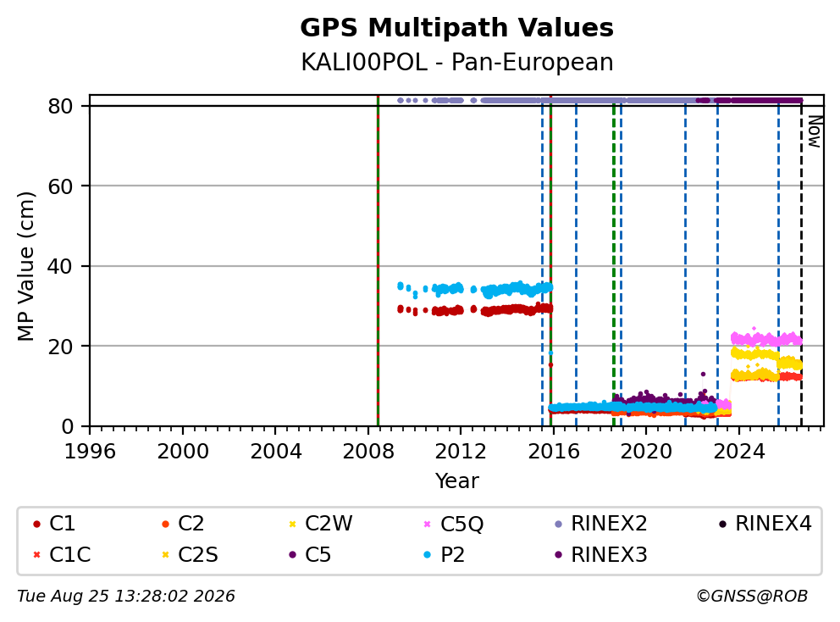Click the C2S legend marker
Image resolution: width=840 pixels, height=622 pixels.
(x=165, y=555)
